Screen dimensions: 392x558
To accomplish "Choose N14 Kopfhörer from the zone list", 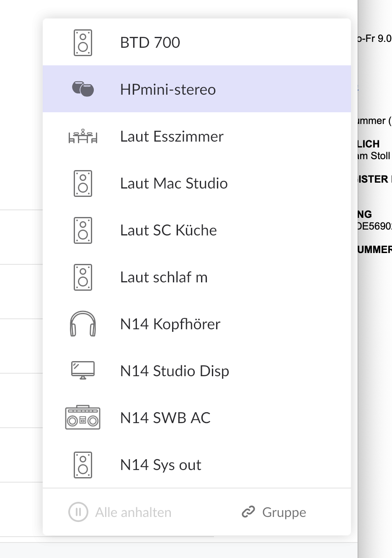I will 197,324.
